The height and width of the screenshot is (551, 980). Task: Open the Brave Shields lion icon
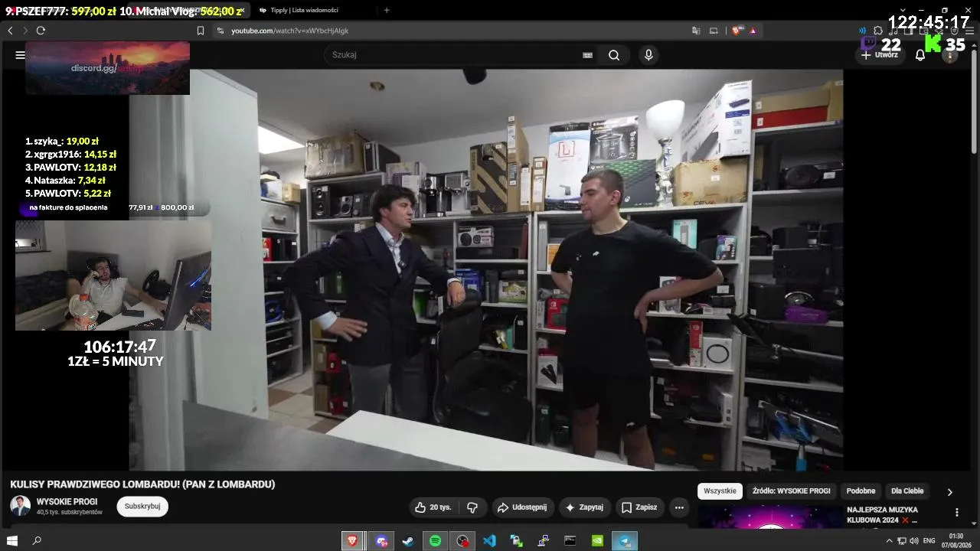[737, 31]
